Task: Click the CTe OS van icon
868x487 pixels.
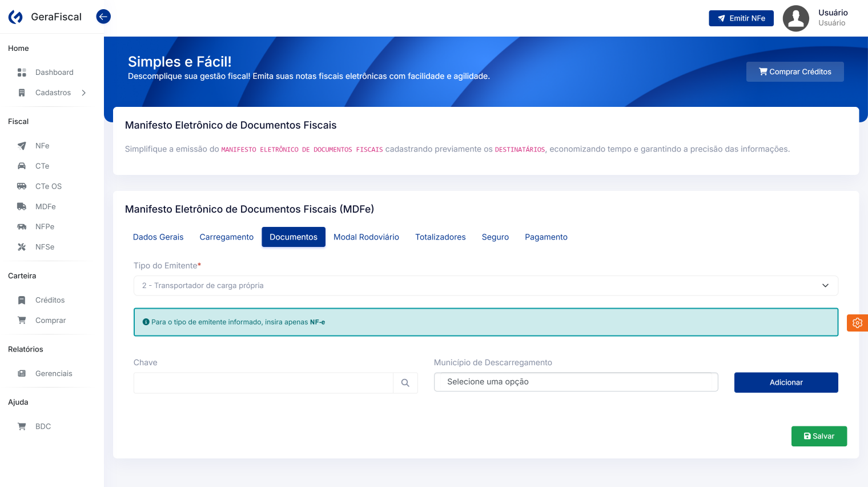Action: point(22,186)
